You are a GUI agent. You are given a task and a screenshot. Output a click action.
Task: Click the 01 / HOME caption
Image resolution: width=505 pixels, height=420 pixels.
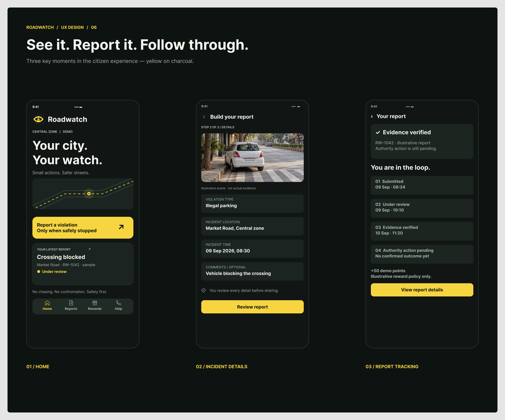38,367
